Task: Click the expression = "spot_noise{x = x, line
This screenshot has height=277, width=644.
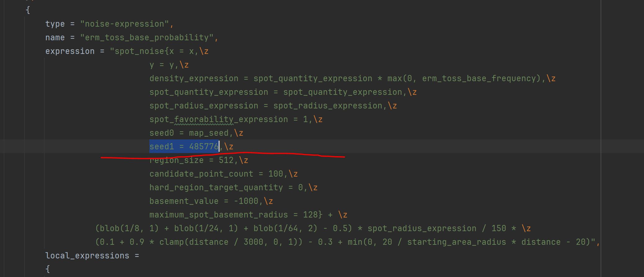Action: 127,51
